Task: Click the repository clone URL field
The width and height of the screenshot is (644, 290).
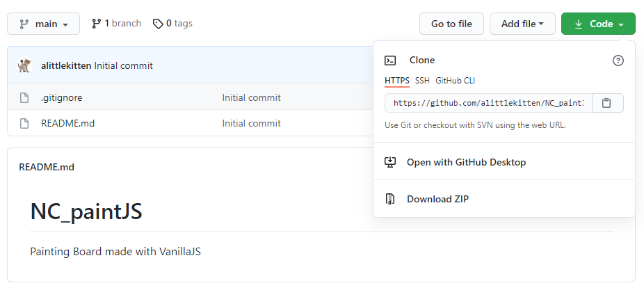Action: (x=488, y=103)
